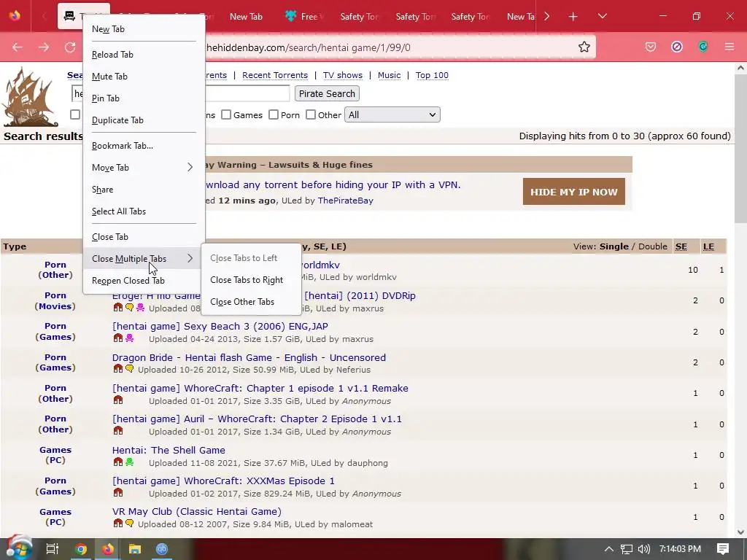This screenshot has height=560, width=747.
Task: Bookmark this page with the star icon
Action: click(x=584, y=47)
